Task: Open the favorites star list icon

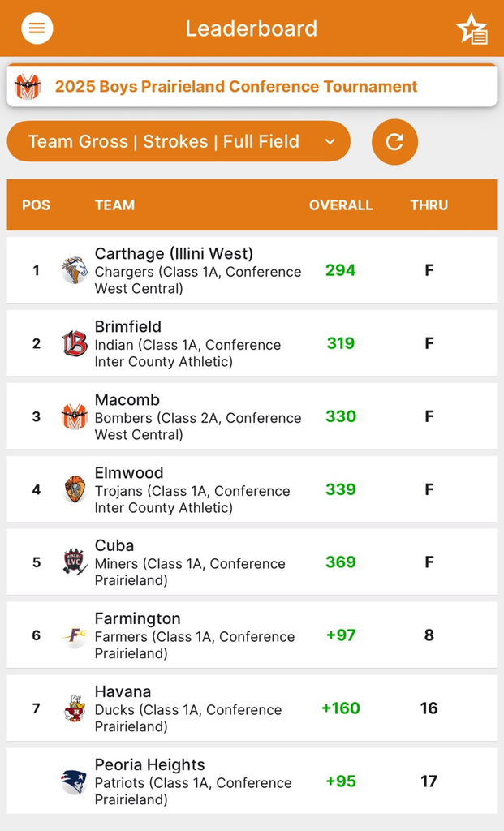Action: (x=472, y=29)
